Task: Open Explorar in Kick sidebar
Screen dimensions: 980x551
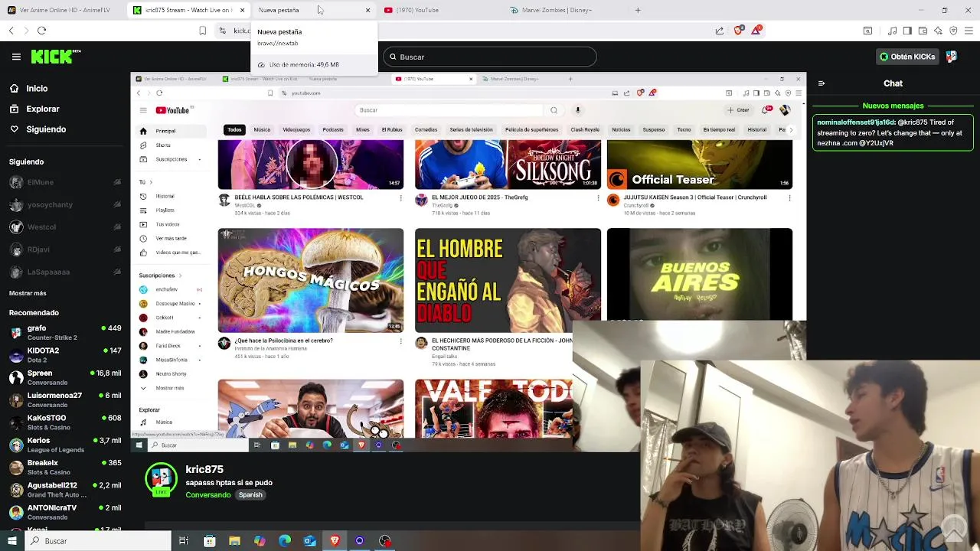Action: pyautogui.click(x=34, y=109)
